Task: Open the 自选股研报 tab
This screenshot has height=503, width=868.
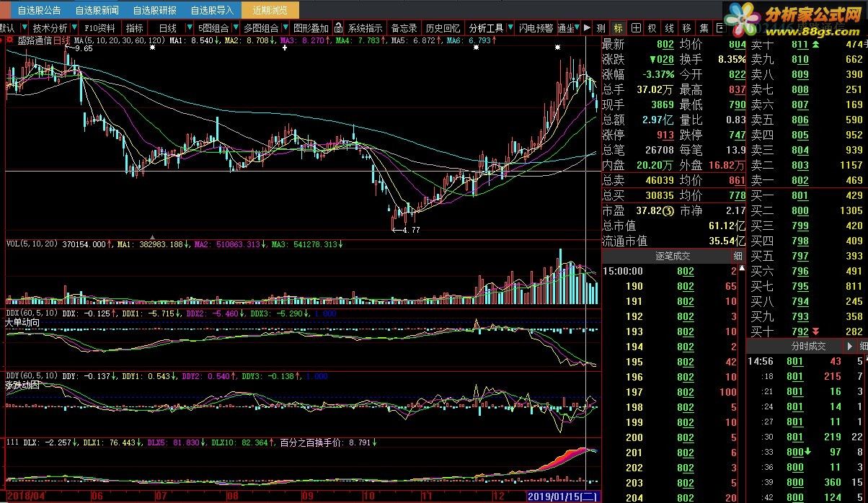Action: tap(155, 10)
